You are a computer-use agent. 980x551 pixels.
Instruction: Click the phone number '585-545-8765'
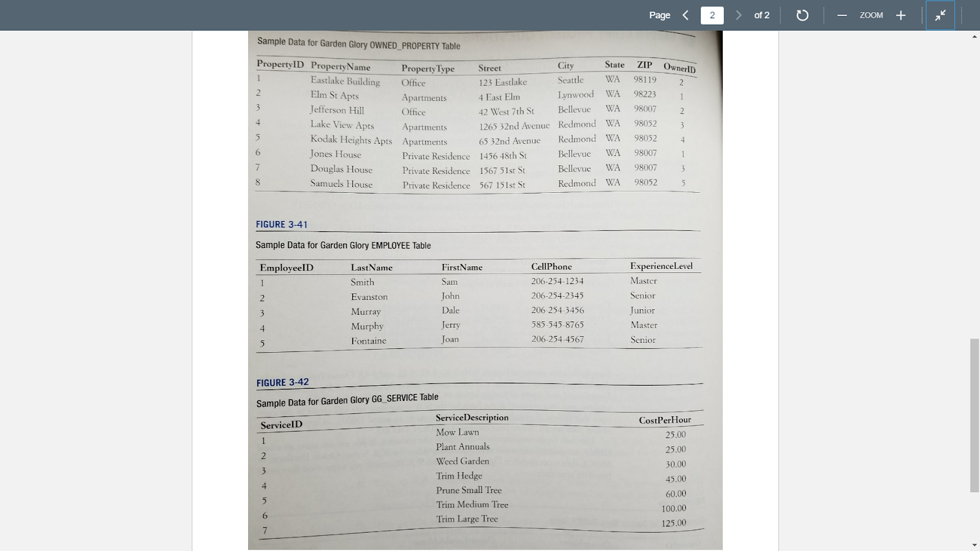[x=557, y=324]
